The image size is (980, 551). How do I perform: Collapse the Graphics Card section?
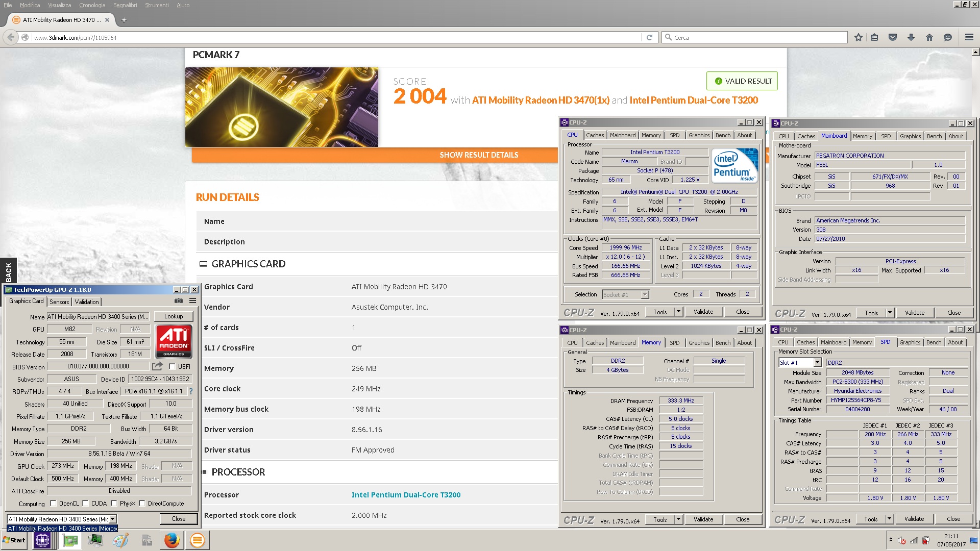point(203,264)
